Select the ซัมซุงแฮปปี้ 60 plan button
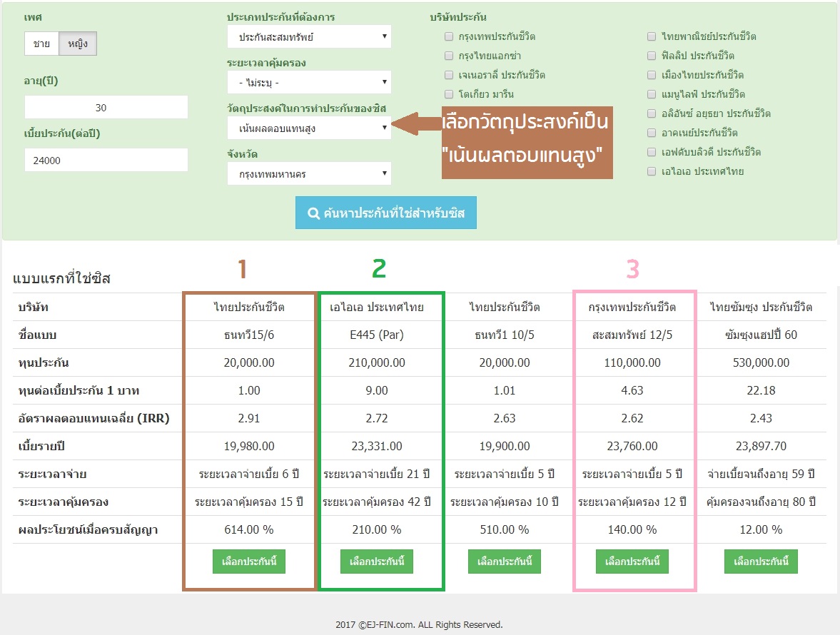The width and height of the screenshot is (840, 635). pos(760,562)
